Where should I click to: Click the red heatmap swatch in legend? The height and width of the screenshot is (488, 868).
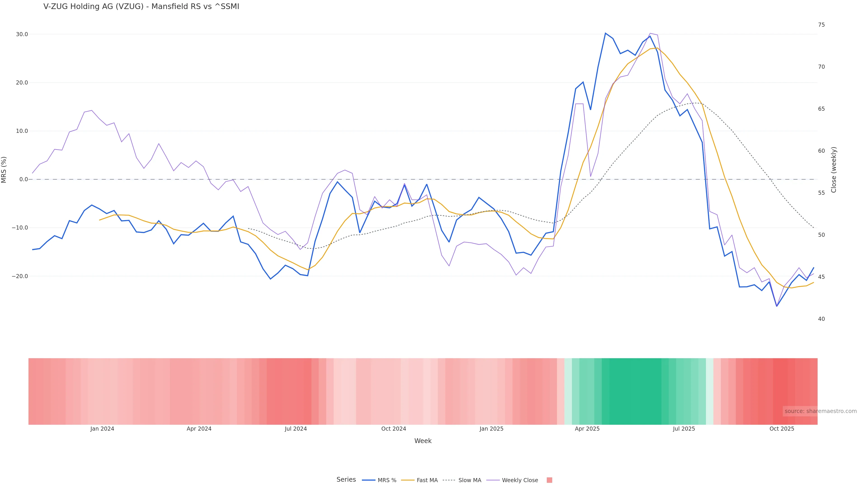pos(549,480)
